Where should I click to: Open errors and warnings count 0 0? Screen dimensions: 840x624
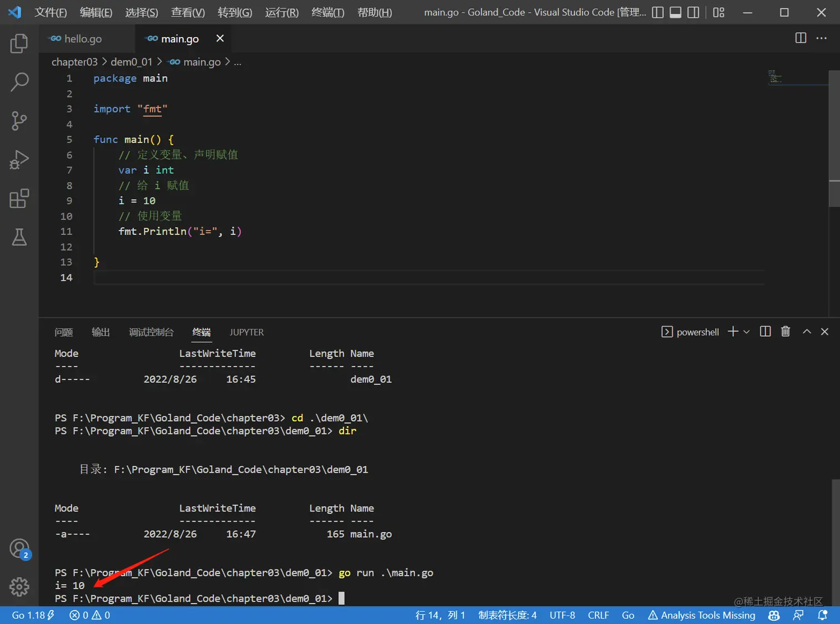pos(89,615)
